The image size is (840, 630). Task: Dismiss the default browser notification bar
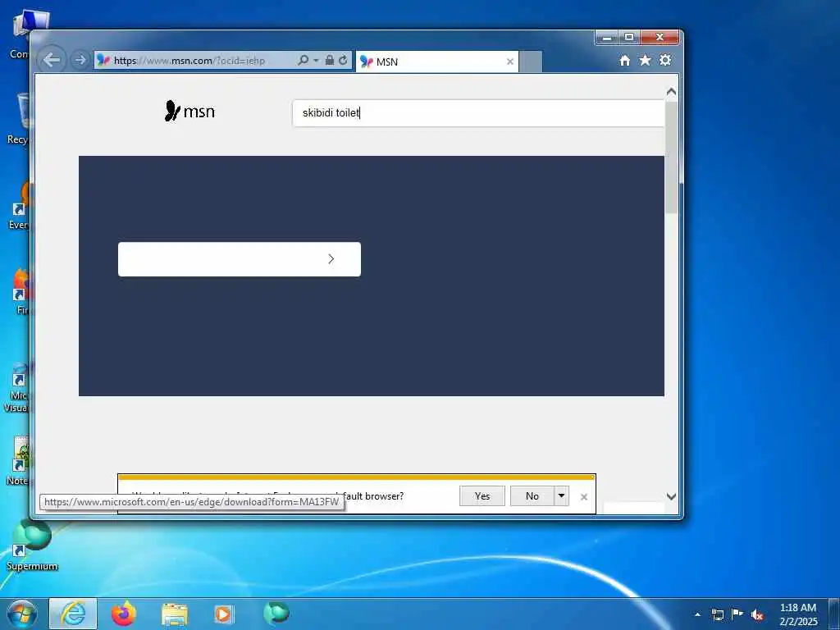[584, 497]
